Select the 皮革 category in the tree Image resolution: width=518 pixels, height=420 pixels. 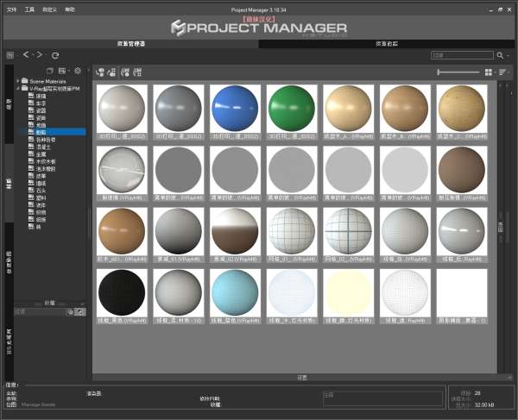[x=41, y=176]
